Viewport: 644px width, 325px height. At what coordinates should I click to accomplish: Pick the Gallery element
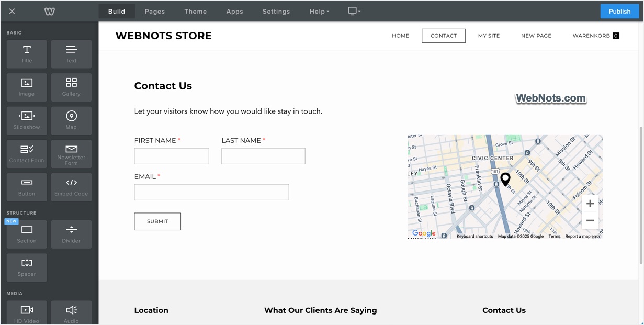(71, 87)
